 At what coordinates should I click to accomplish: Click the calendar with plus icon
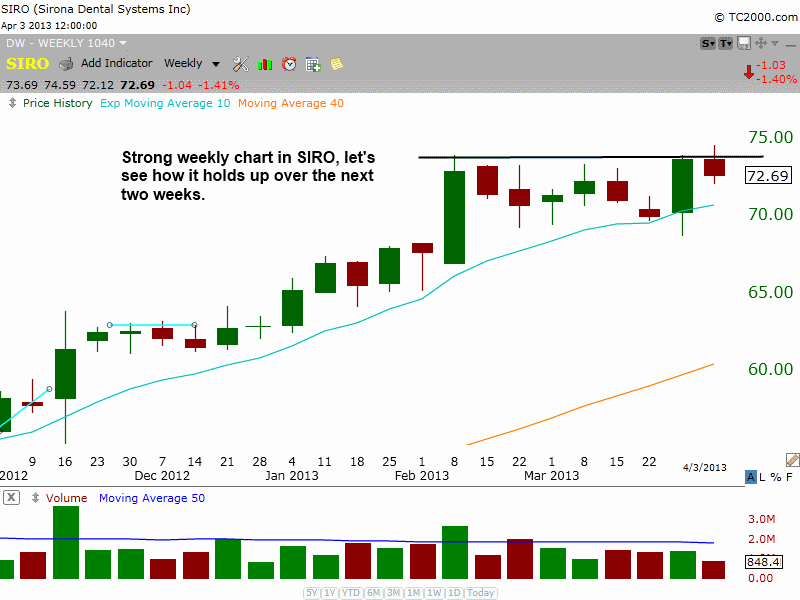313,64
